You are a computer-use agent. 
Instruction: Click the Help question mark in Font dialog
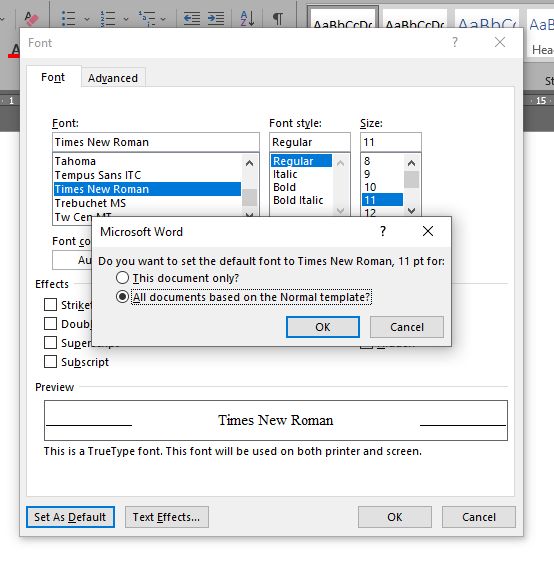[x=455, y=42]
